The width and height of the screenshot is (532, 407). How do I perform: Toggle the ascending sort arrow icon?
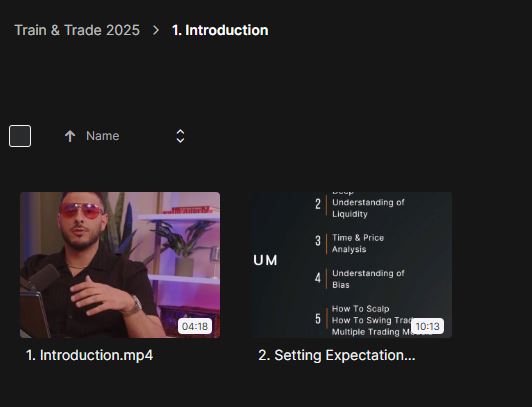pyautogui.click(x=70, y=136)
